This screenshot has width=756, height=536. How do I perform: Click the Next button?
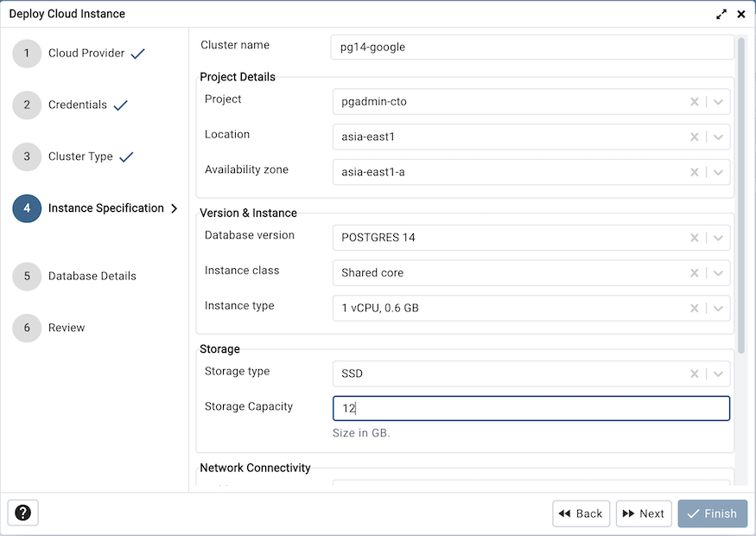644,513
